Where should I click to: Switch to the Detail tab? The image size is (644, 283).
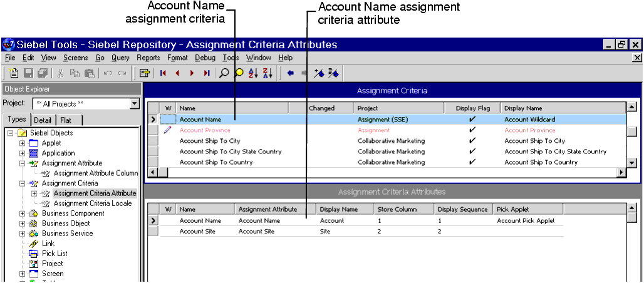pos(43,120)
